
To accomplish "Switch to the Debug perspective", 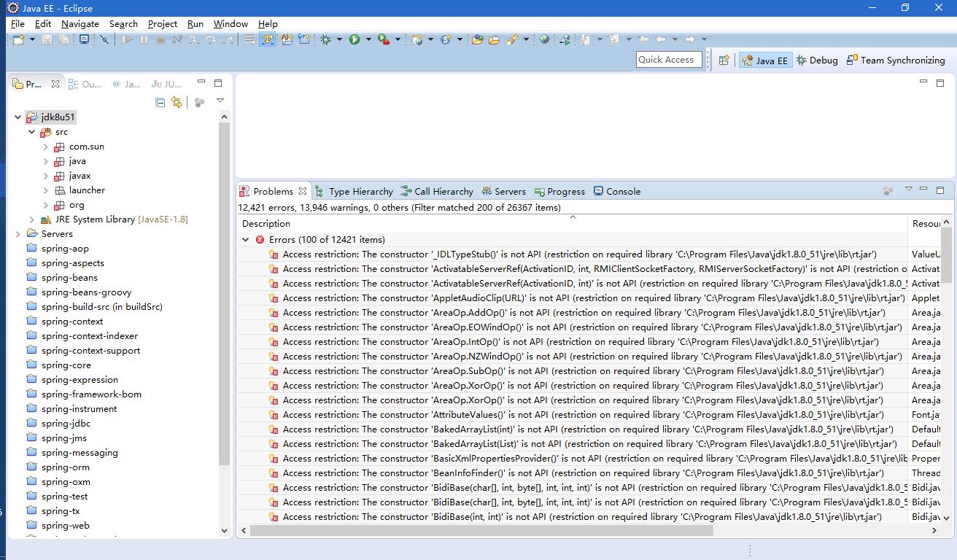I will [x=817, y=61].
